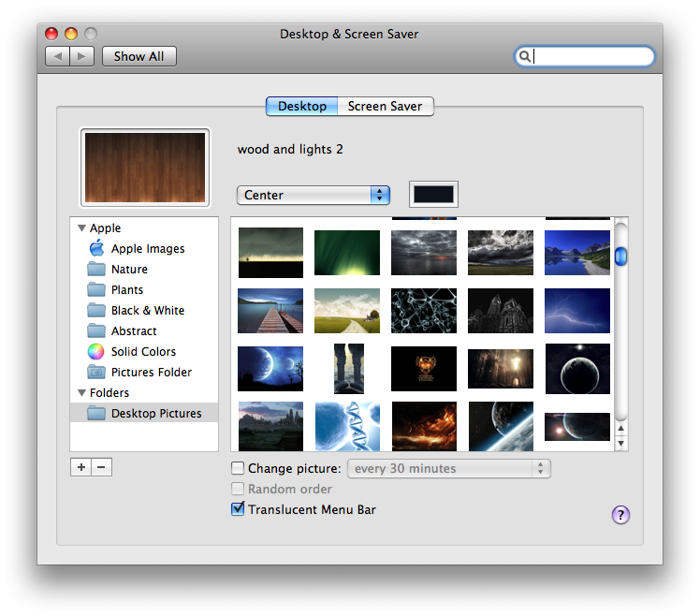This screenshot has width=700, height=616.
Task: Collapse the Apple group triangle
Action: click(81, 227)
